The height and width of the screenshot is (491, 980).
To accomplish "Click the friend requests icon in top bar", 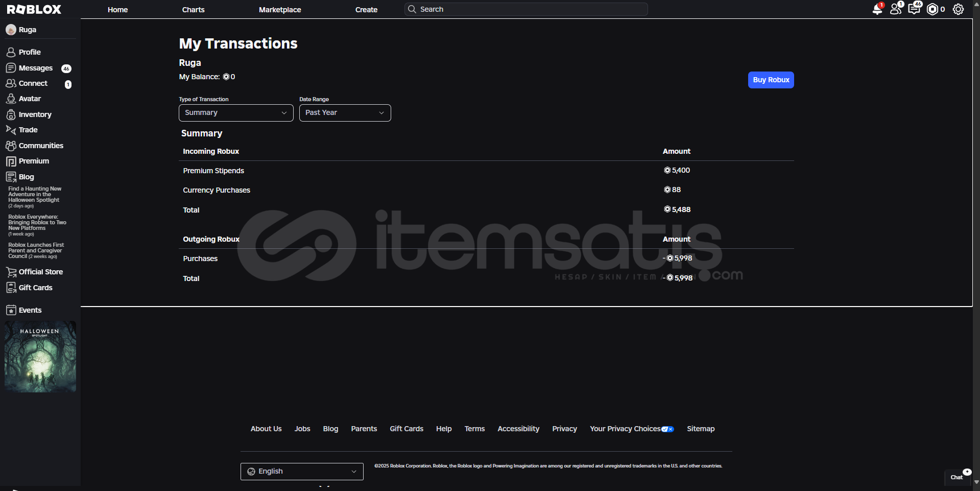I will [895, 9].
